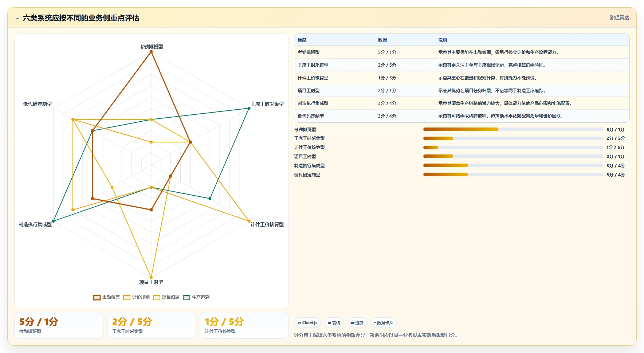Click the 进度 tag chip

coord(357,323)
